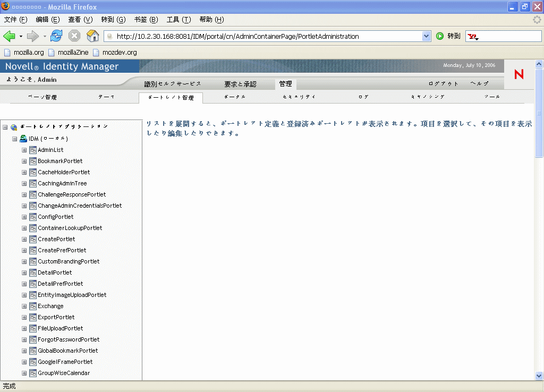This screenshot has height=392, width=544.
Task: Click the Stop loading icon
Action: (x=74, y=36)
